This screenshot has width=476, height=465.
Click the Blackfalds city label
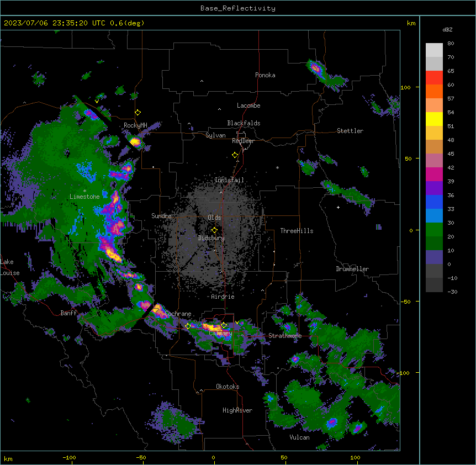coord(244,123)
